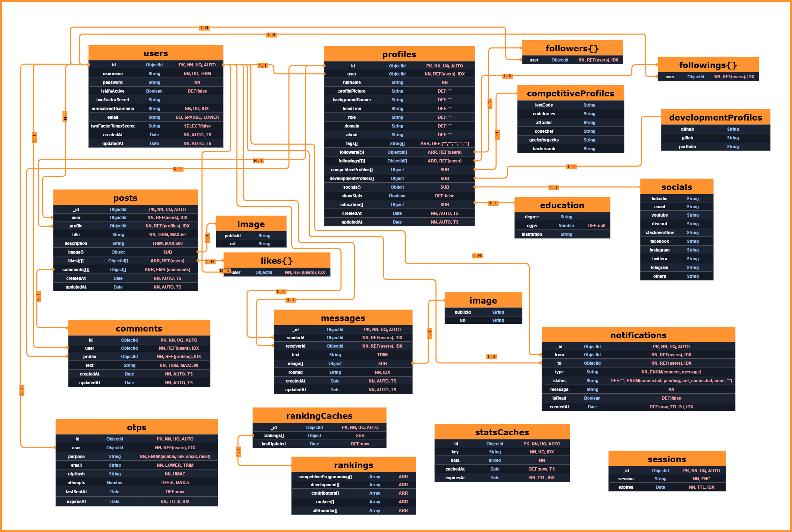Image resolution: width=792 pixels, height=532 pixels.
Task: Click the geeksforgeeks field in competitiveProfiles
Action: coord(570,140)
